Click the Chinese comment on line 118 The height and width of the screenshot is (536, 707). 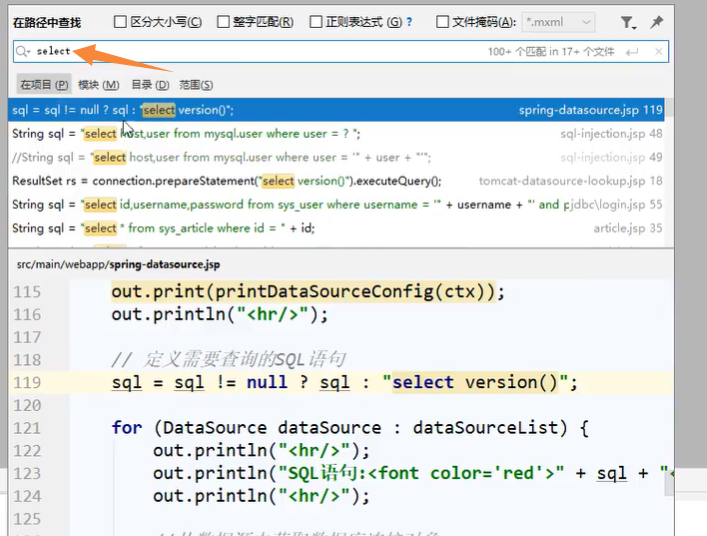click(229, 360)
